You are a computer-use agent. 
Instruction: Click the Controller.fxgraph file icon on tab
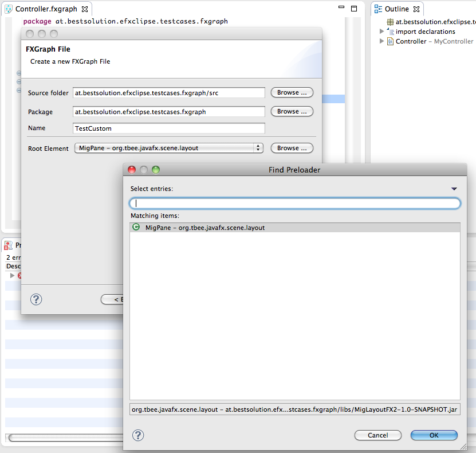tap(9, 10)
